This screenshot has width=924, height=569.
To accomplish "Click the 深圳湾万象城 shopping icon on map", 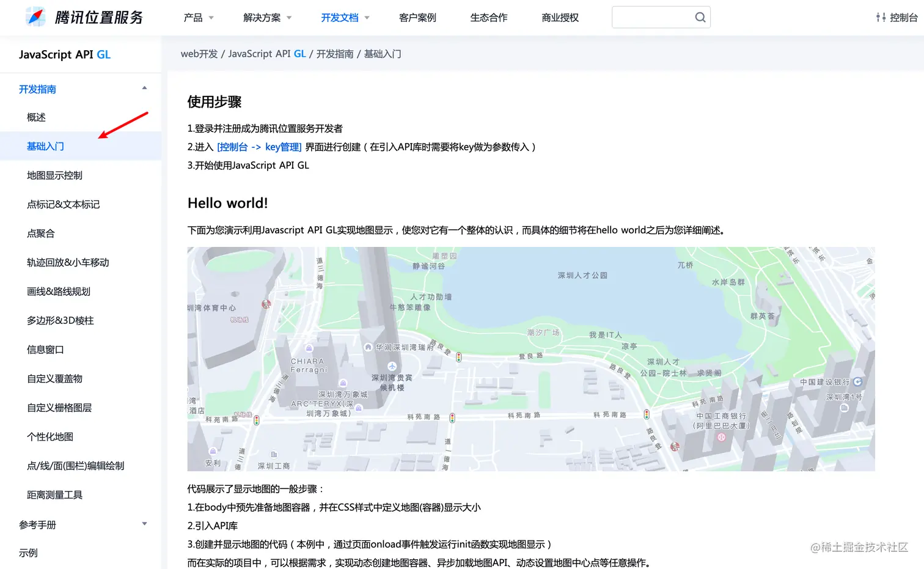I will tap(343, 383).
